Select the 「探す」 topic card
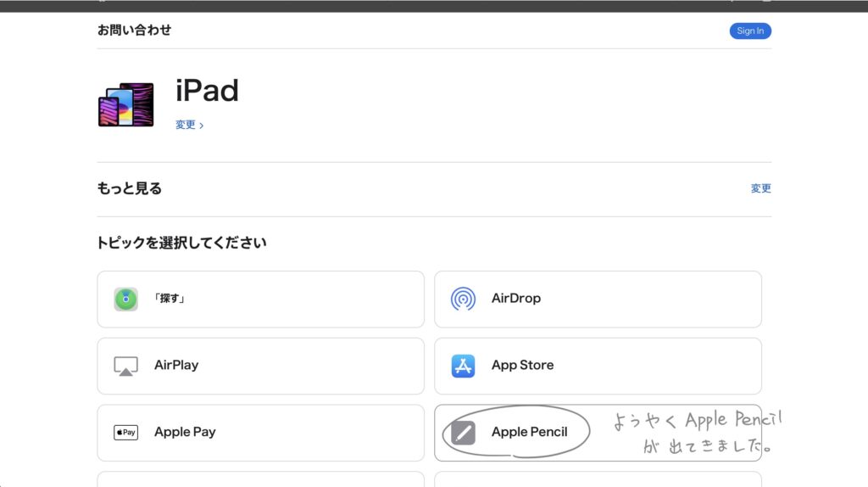Image resolution: width=868 pixels, height=487 pixels. coord(261,299)
